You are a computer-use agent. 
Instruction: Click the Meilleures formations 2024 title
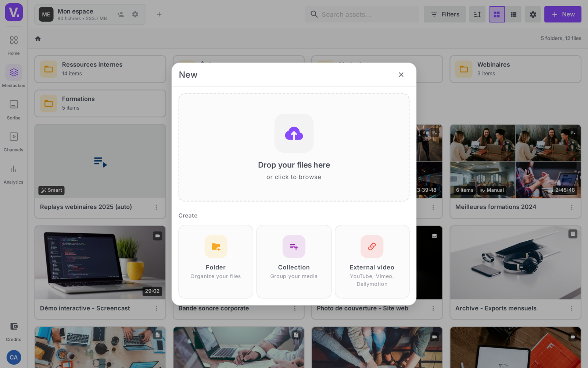coord(496,207)
